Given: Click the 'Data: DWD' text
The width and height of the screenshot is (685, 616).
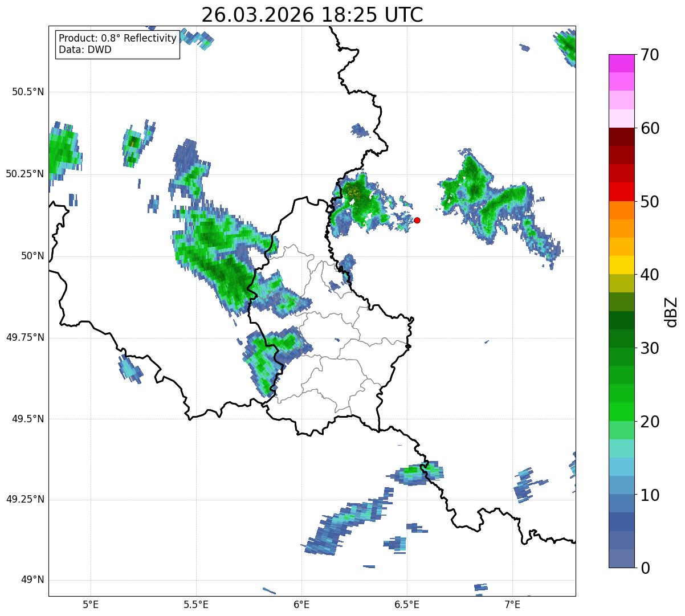Looking at the screenshot, I should click(85, 50).
